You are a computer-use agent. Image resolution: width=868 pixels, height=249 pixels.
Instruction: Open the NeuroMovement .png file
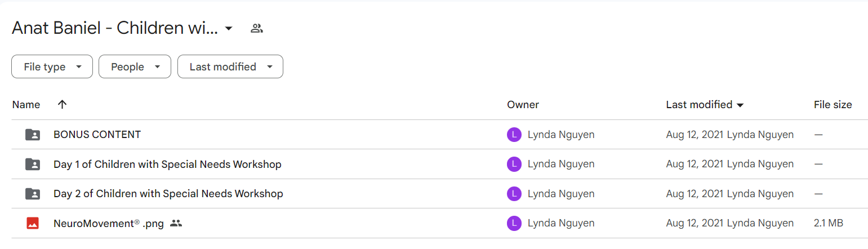109,224
